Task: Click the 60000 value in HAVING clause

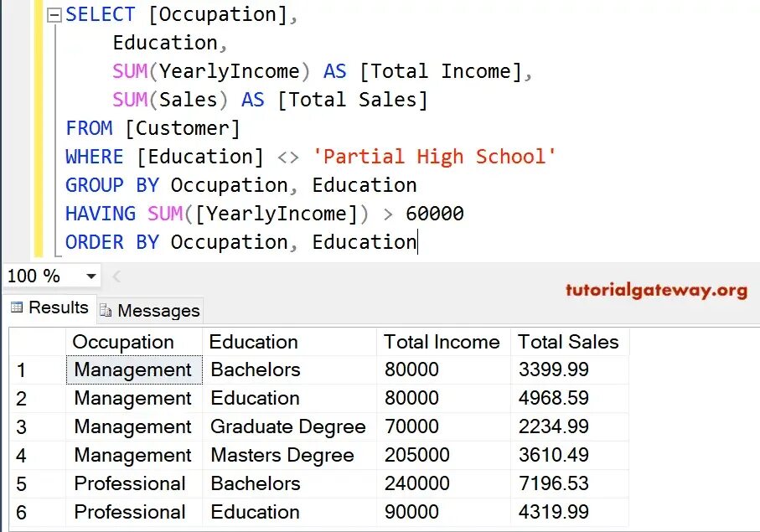Action: coord(435,214)
